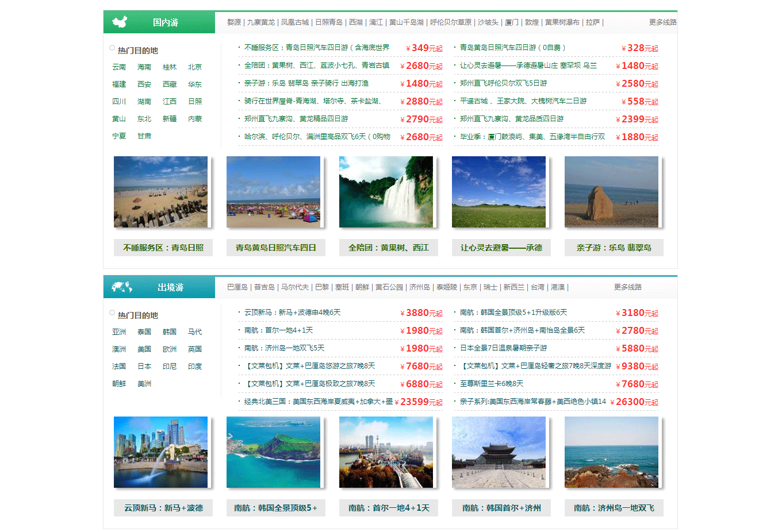Open the Singapore Merlion tour thumbnail
782x532 pixels.
pyautogui.click(x=160, y=452)
